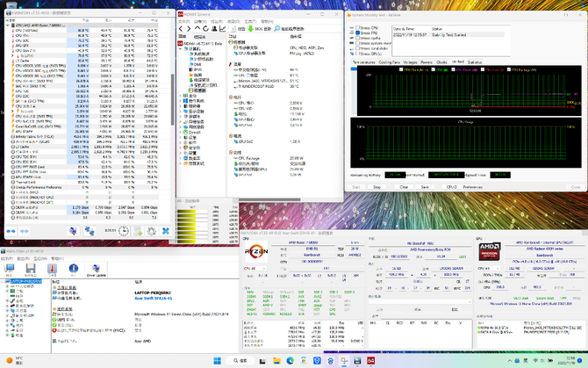Click the clock icon in HWiNFO sensor toolbar
588x368 pixels.
(x=125, y=231)
